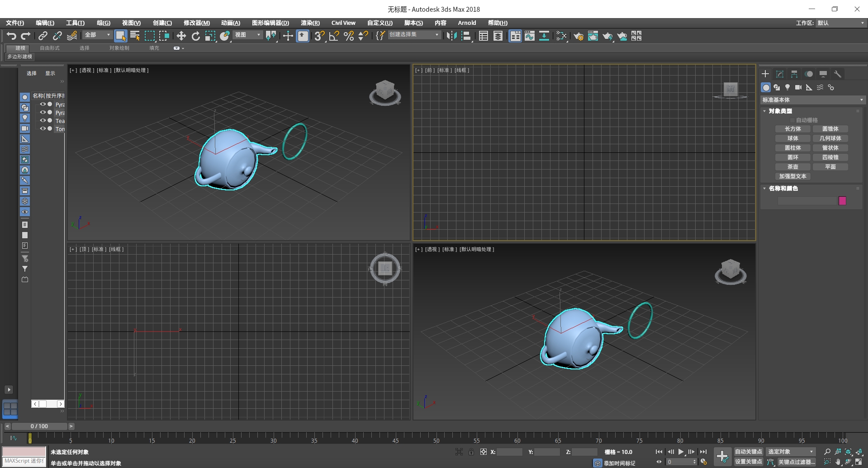Screen dimensions: 868x468
Task: Switch to the 自由形式 ribbon tab
Action: (x=50, y=48)
